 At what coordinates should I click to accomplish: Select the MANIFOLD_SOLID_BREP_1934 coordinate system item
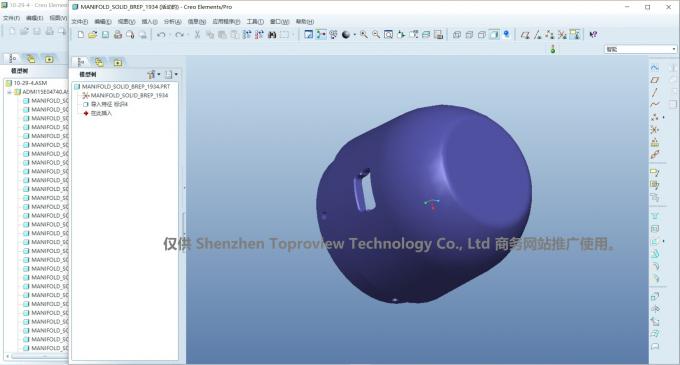tap(125, 95)
